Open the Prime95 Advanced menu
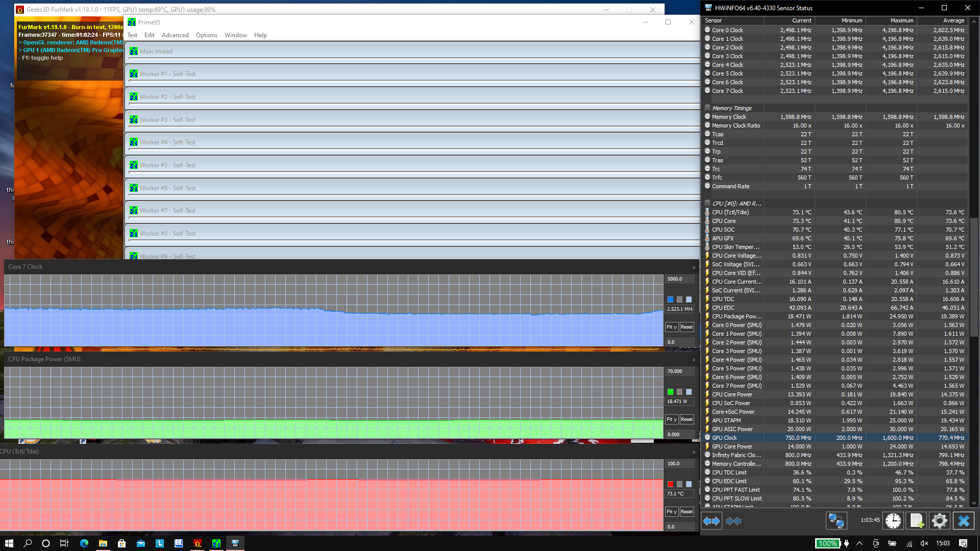This screenshot has height=551, width=980. (x=175, y=35)
